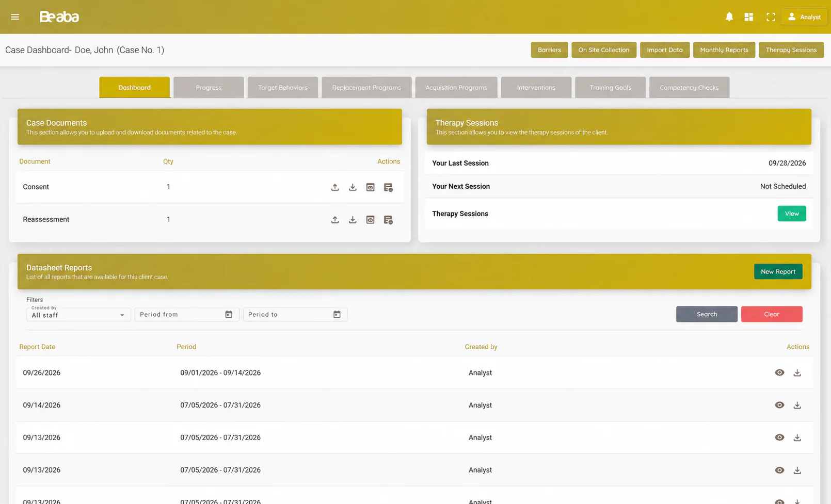Click the Barriers button
This screenshot has width=831, height=504.
pos(549,50)
